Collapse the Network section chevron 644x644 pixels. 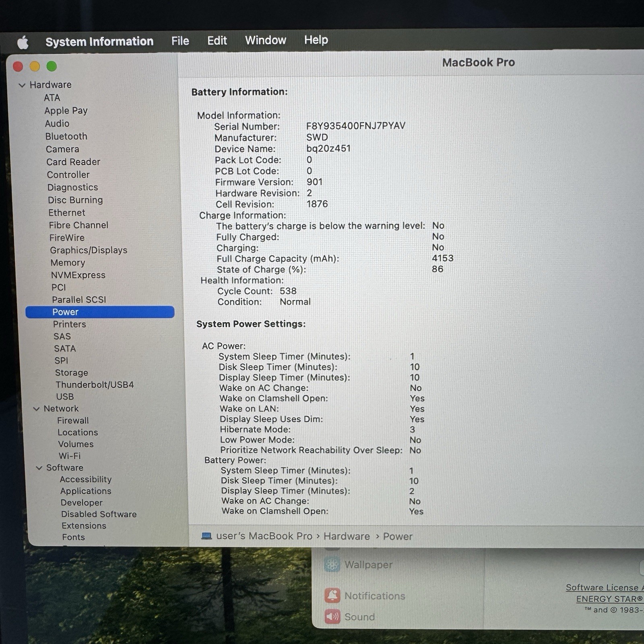tap(36, 409)
